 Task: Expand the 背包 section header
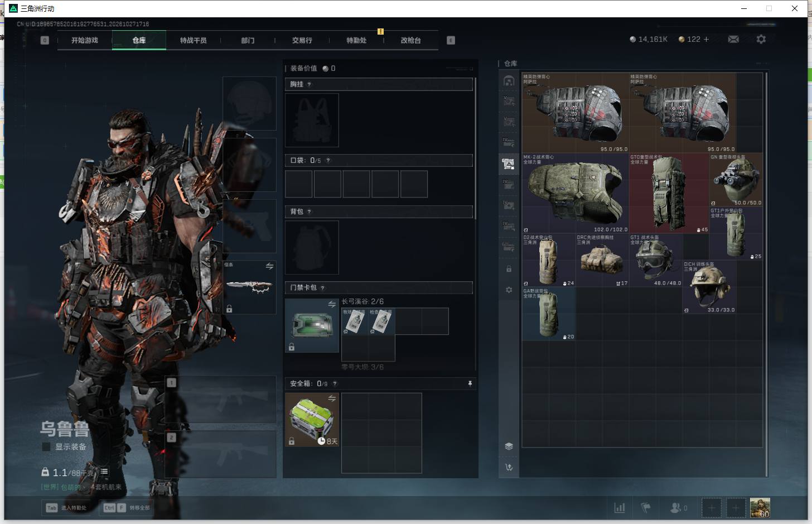[379, 211]
